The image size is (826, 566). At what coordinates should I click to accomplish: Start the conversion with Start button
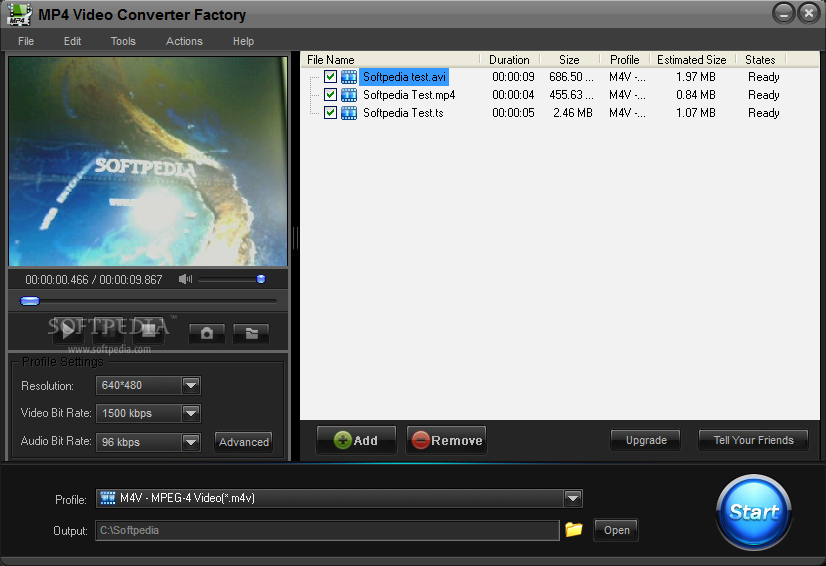(754, 512)
